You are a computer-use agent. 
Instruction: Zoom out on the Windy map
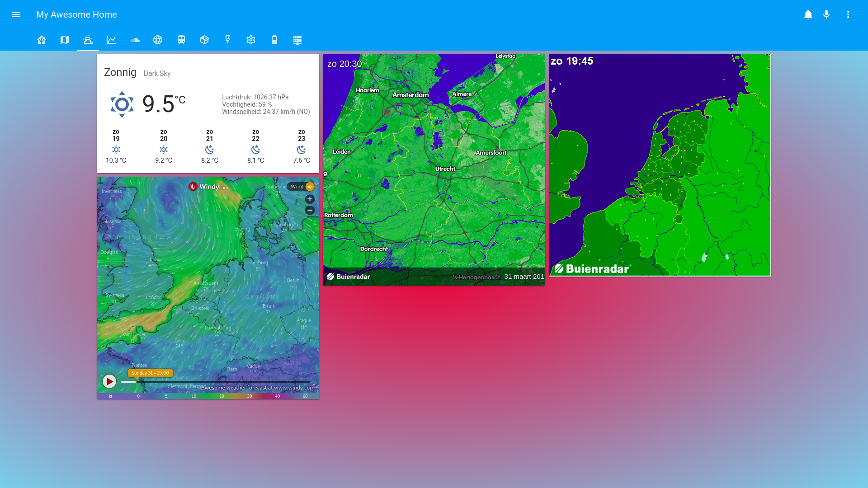[x=310, y=210]
